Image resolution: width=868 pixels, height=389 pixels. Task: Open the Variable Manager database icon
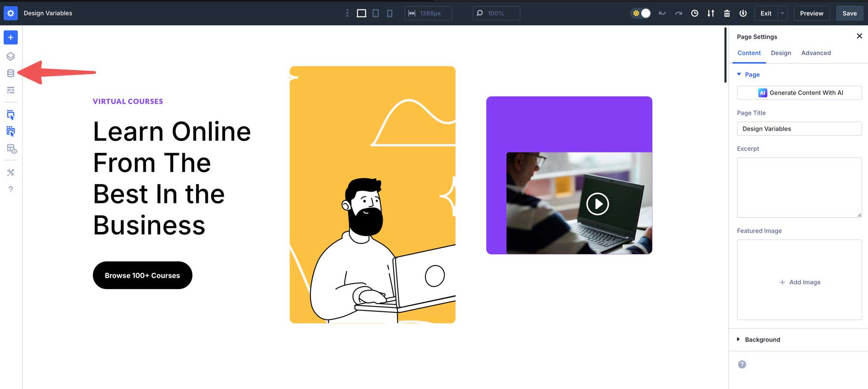[x=11, y=73]
